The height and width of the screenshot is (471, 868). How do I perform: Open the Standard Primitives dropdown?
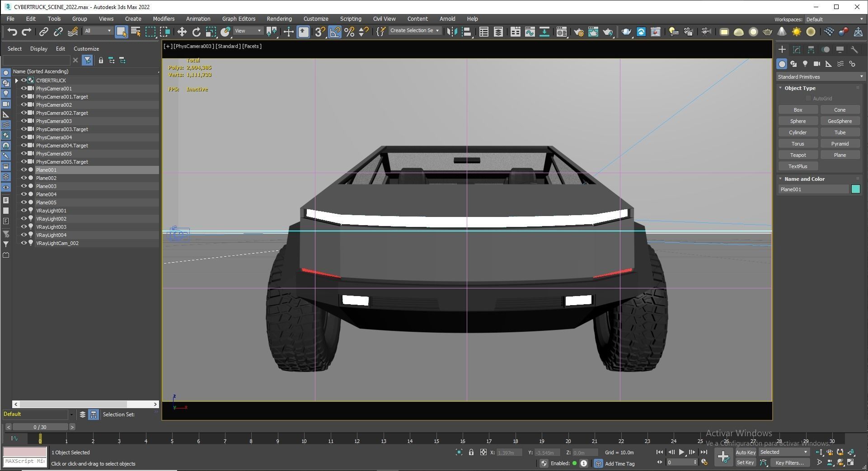[820, 77]
